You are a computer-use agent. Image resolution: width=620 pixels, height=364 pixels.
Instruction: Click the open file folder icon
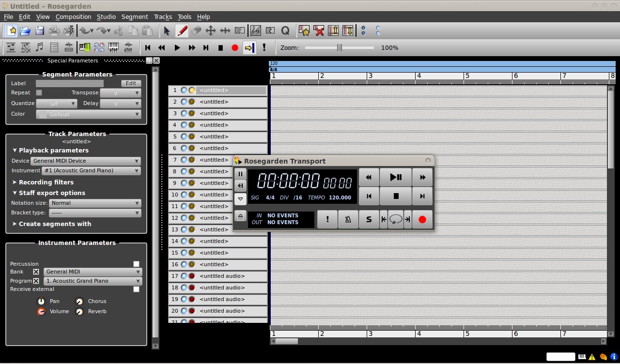tap(25, 31)
